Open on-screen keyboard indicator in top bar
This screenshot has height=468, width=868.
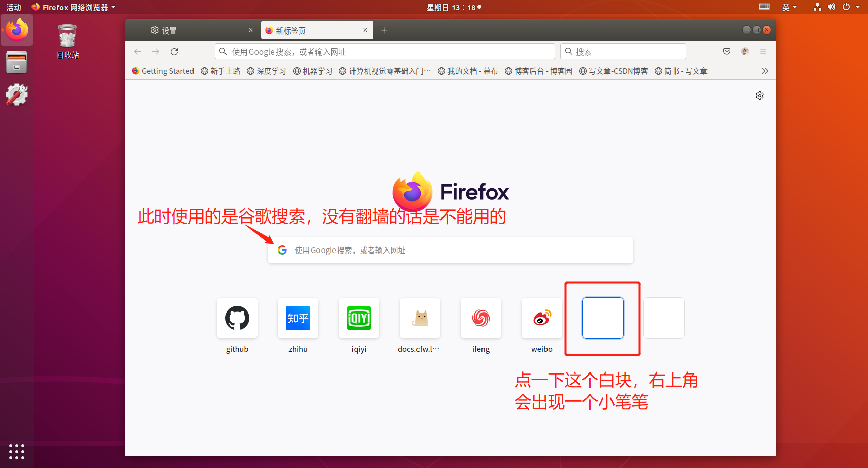tap(764, 7)
